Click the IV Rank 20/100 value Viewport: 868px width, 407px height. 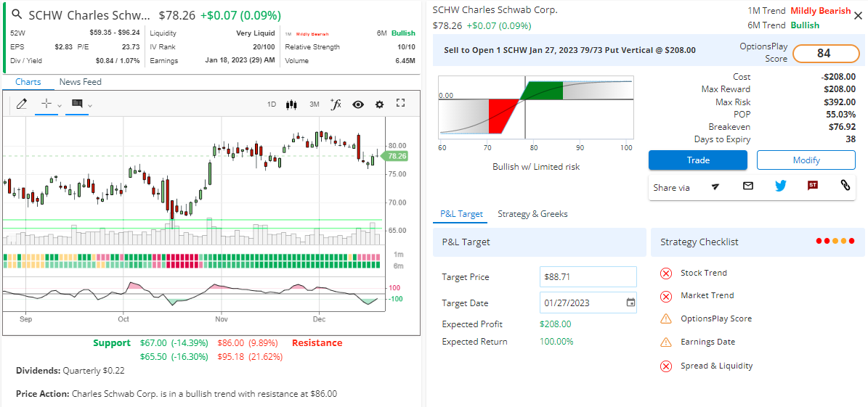click(x=264, y=47)
